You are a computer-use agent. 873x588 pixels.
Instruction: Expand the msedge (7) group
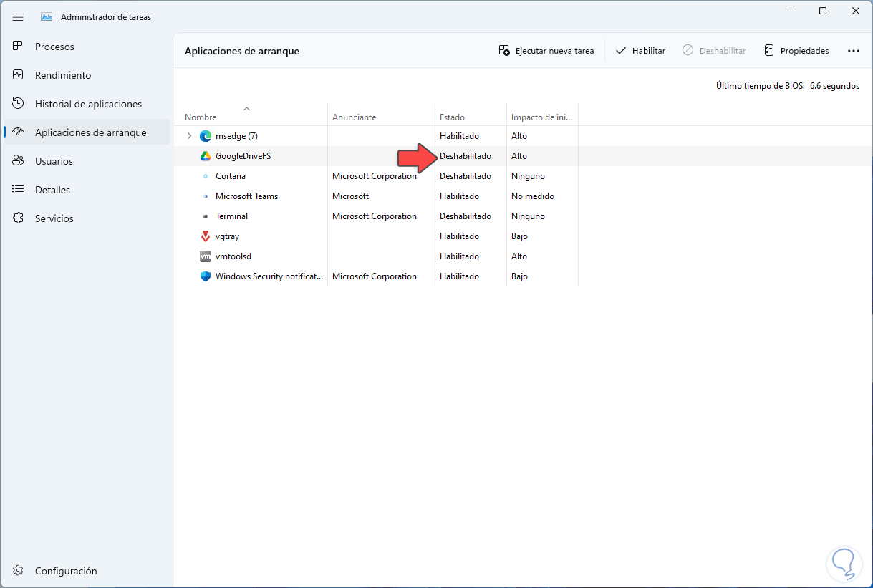pos(189,136)
